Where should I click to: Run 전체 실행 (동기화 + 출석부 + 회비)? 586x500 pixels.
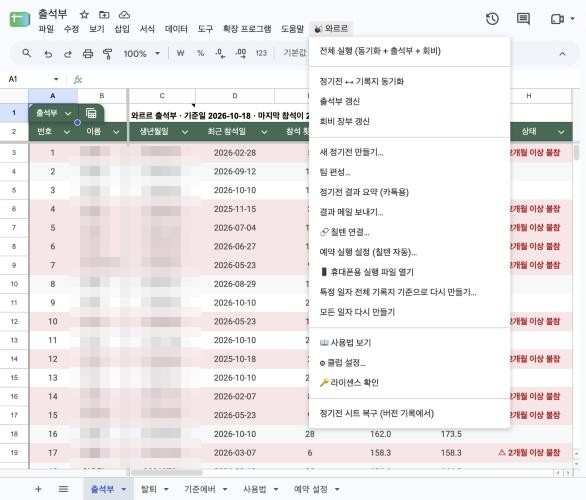point(410,51)
